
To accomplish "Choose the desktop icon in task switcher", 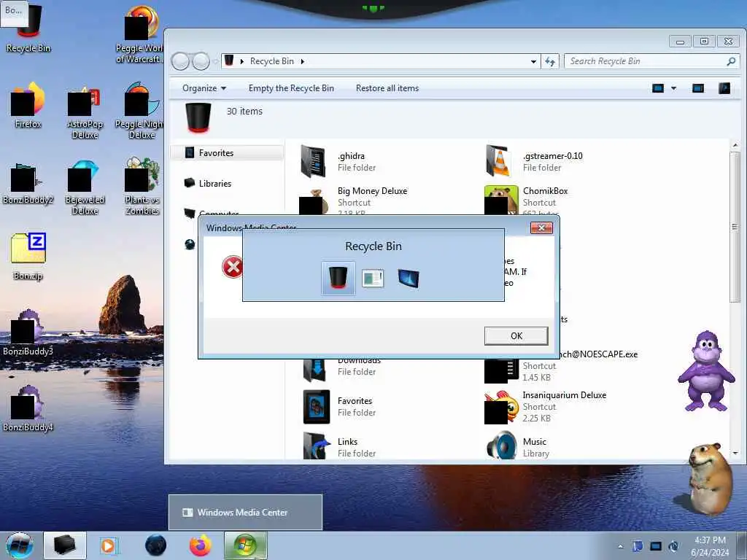I will 409,279.
